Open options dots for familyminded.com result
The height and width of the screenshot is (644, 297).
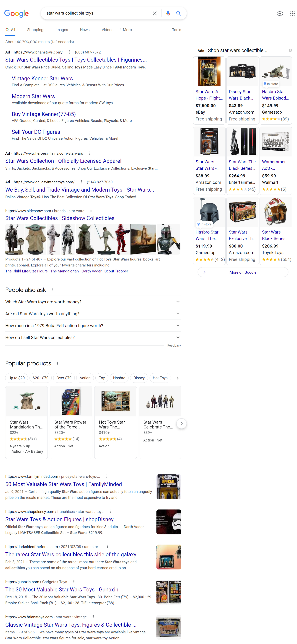tap(107, 476)
